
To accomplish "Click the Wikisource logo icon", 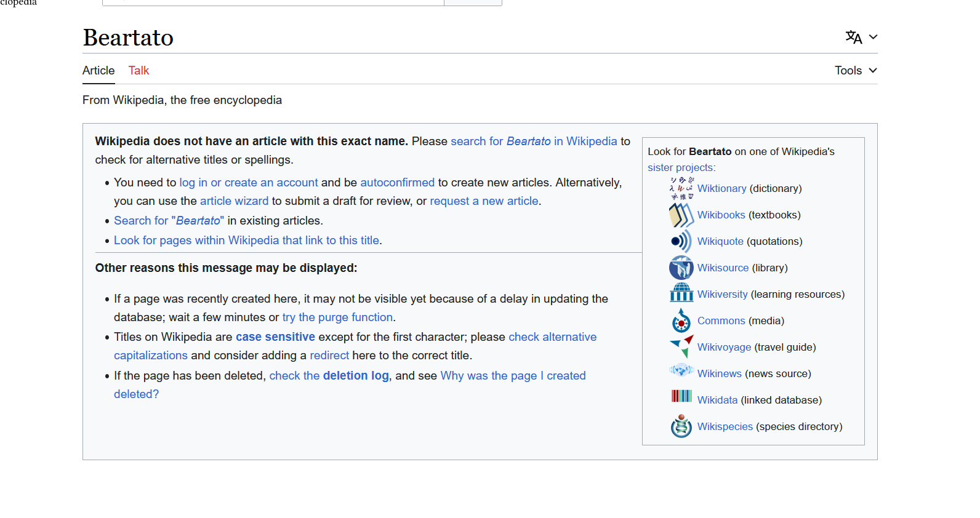I will click(681, 268).
